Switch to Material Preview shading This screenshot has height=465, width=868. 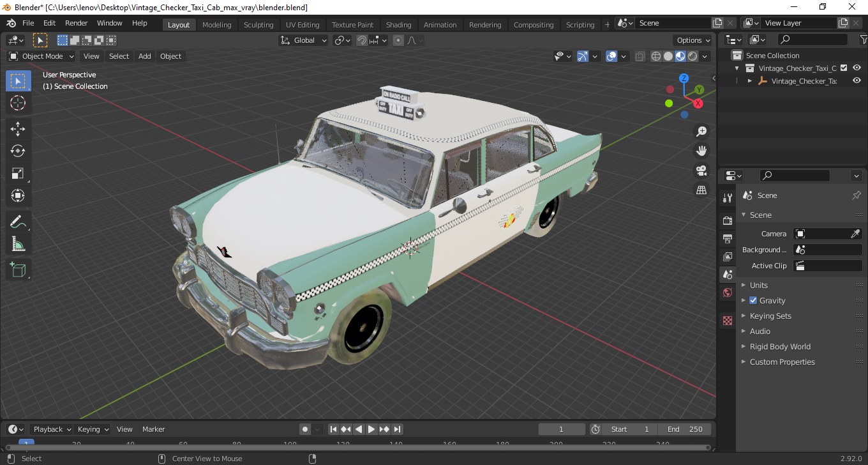pos(680,56)
